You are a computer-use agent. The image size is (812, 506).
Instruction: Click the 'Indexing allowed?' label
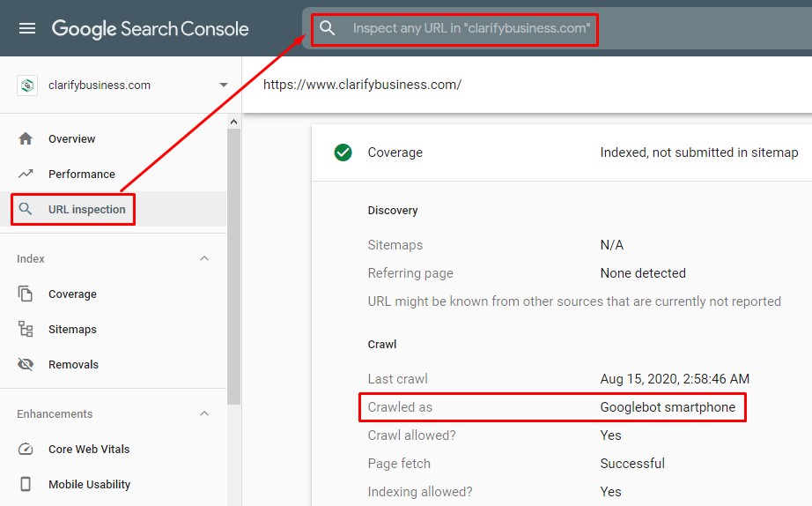coord(420,492)
